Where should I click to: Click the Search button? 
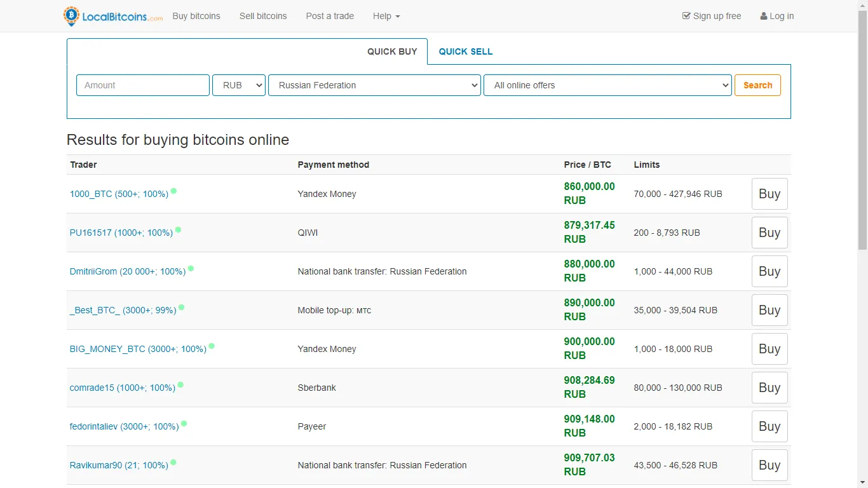(757, 85)
